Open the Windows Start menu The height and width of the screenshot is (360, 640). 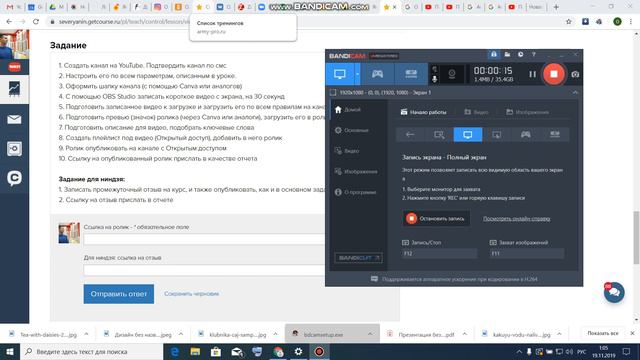(x=10, y=351)
